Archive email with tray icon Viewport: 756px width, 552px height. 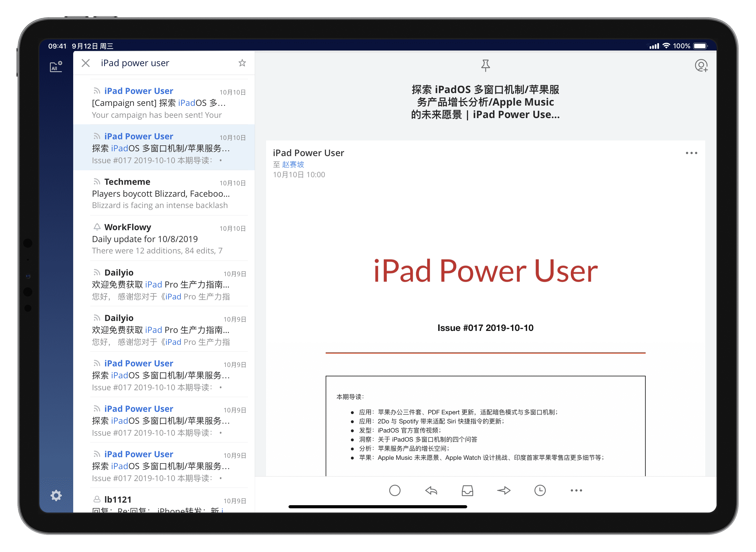pos(467,490)
